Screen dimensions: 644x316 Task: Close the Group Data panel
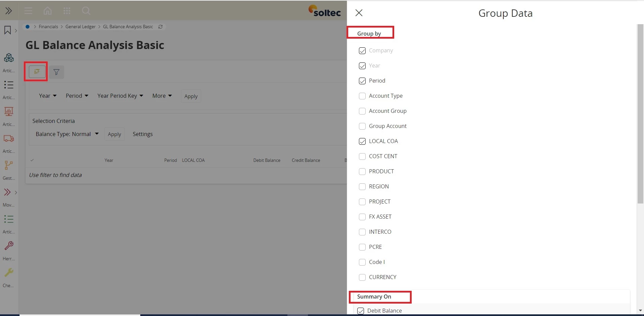point(359,13)
